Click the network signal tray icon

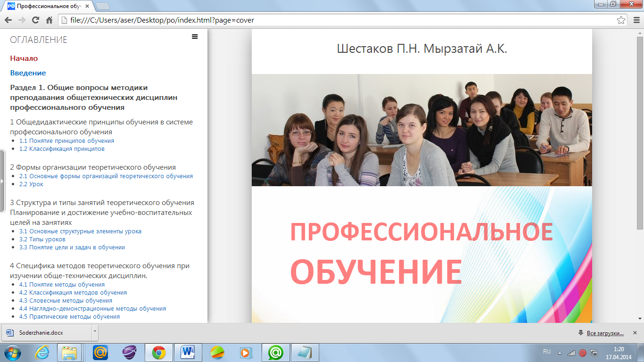tap(571, 353)
